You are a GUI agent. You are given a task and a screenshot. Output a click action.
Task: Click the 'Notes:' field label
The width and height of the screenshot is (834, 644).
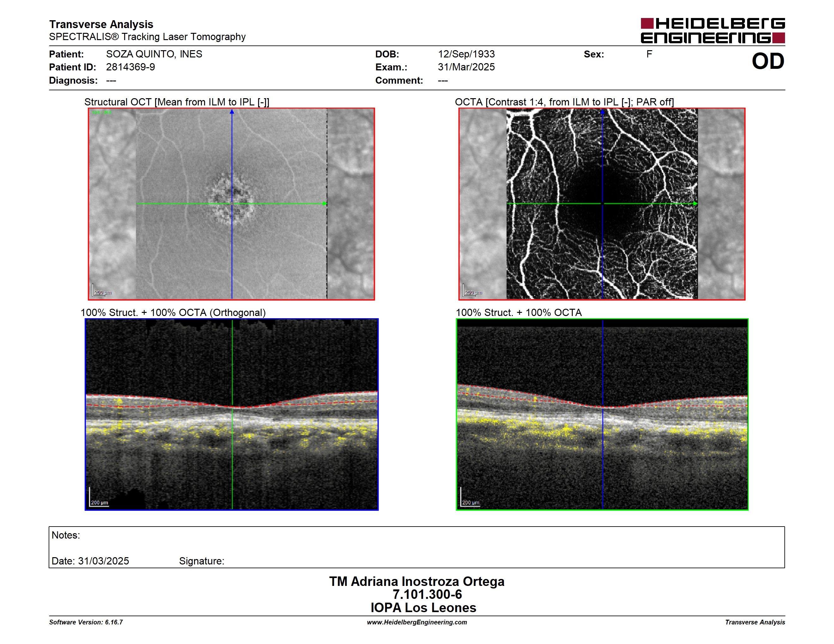click(x=66, y=535)
